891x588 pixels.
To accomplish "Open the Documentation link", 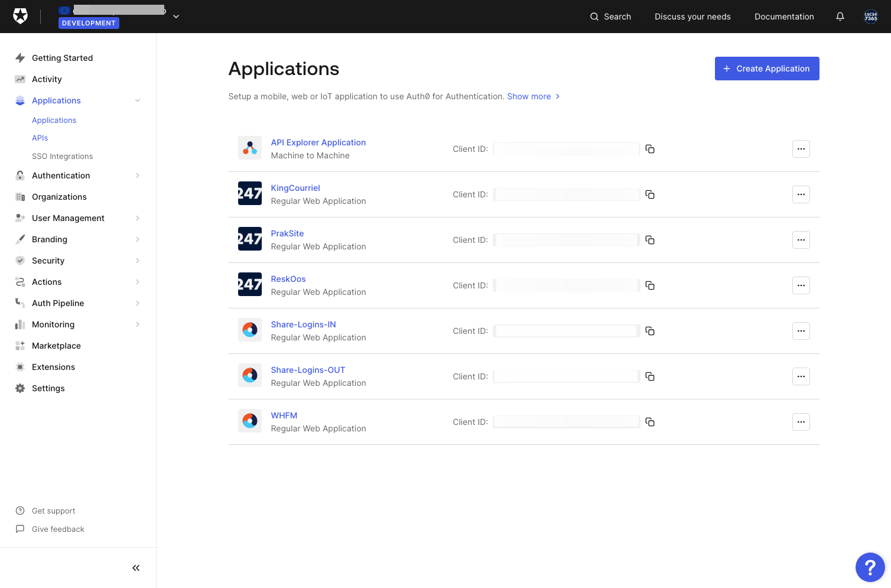I will point(784,17).
